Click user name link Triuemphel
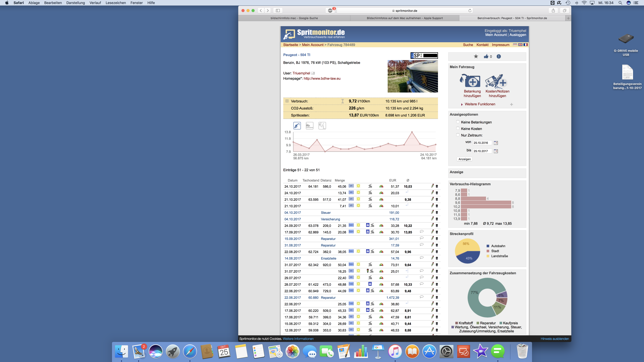This screenshot has height=362, width=644. click(x=301, y=73)
